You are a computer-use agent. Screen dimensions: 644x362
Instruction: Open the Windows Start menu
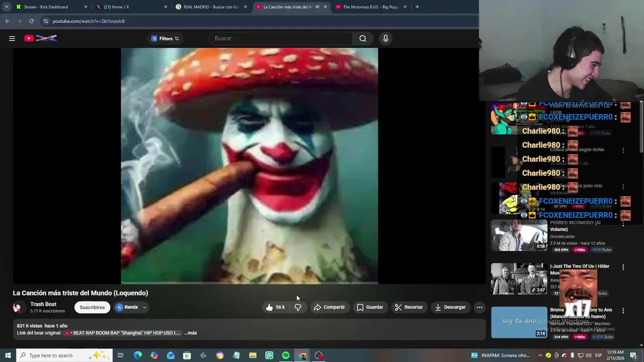click(8, 355)
